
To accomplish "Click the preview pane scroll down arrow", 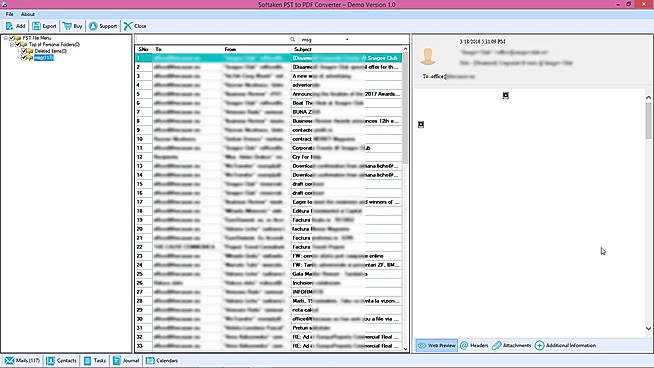I will (x=648, y=328).
